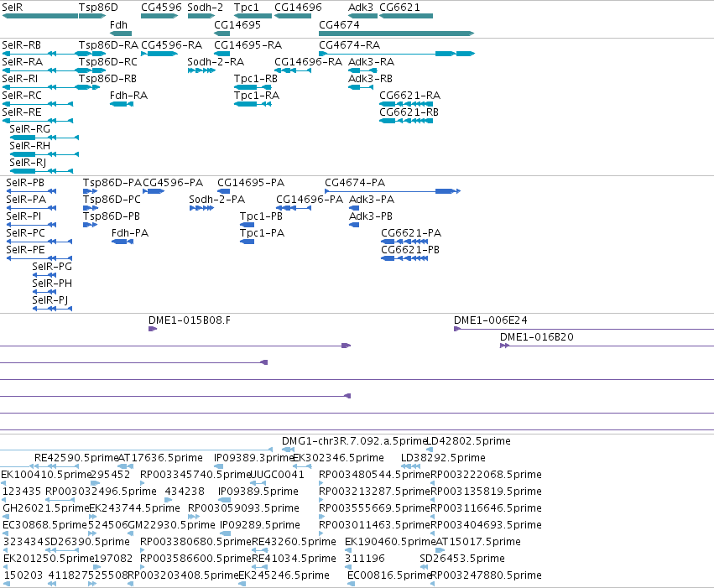Click the DME1-015B08.F feature label
Image resolution: width=714 pixels, height=588 pixels.
click(190, 320)
